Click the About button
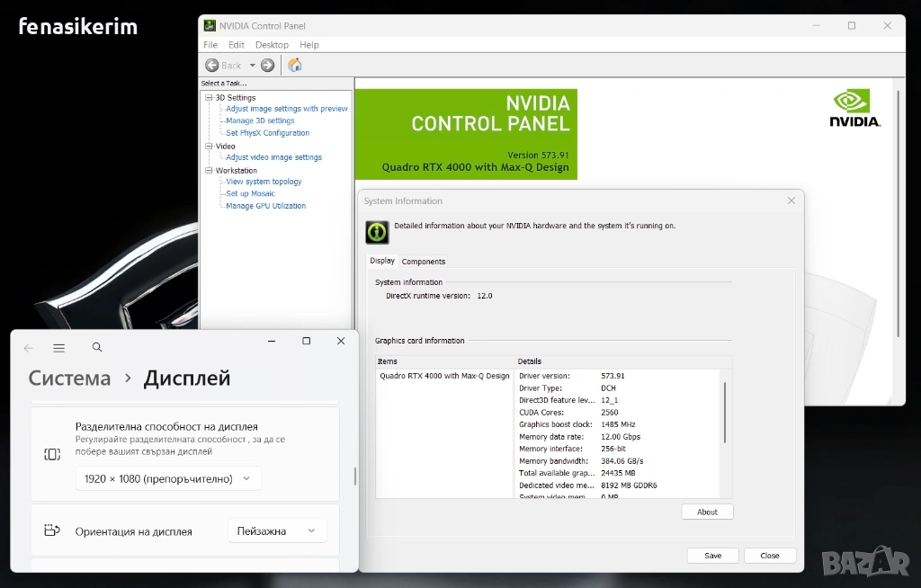Screen dimensions: 921x588 tap(707, 512)
